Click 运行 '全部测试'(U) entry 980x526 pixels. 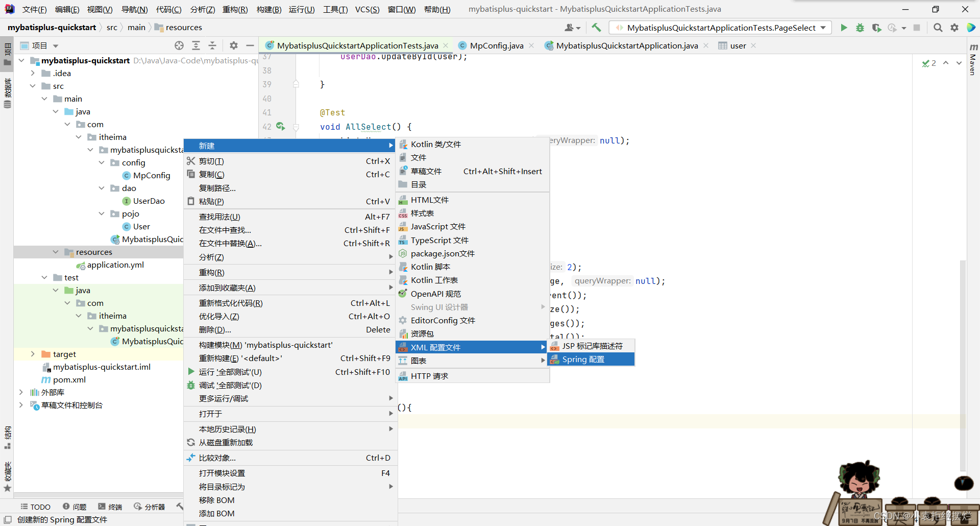coord(290,372)
